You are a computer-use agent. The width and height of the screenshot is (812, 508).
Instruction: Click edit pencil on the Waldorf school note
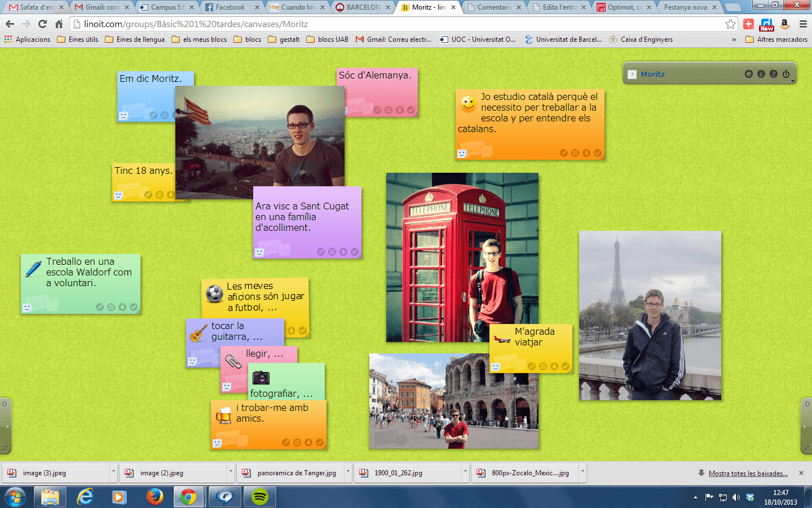pos(100,307)
